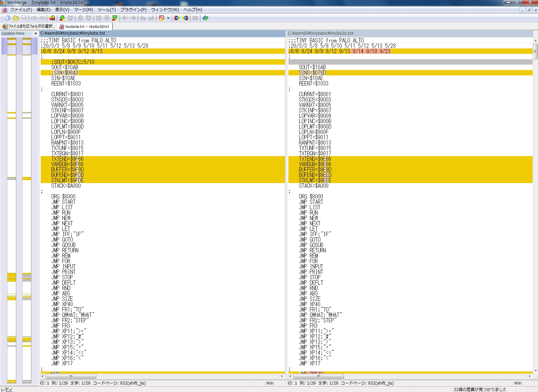Open the 表示(V) menu
The height and width of the screenshot is (392, 538).
pos(62,10)
